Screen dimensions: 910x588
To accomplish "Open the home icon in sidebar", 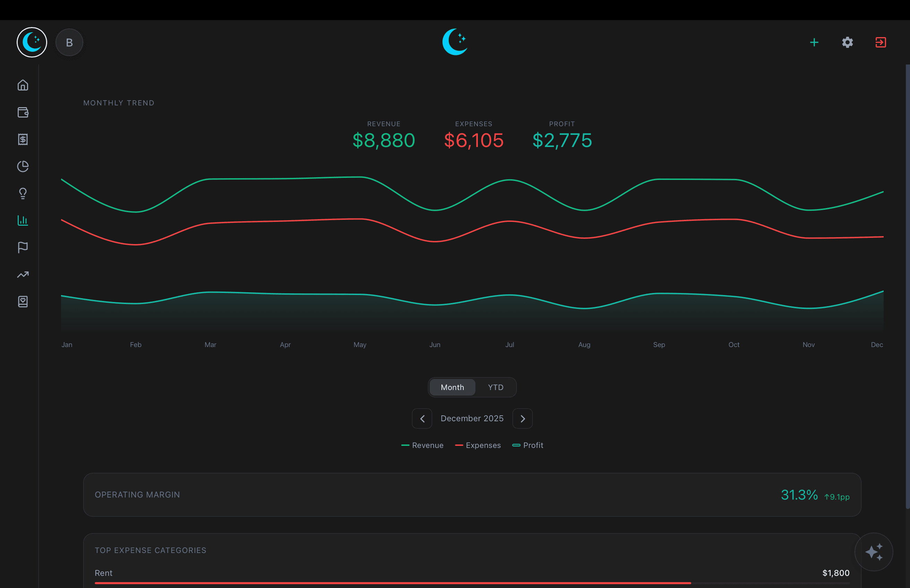I will tap(23, 85).
